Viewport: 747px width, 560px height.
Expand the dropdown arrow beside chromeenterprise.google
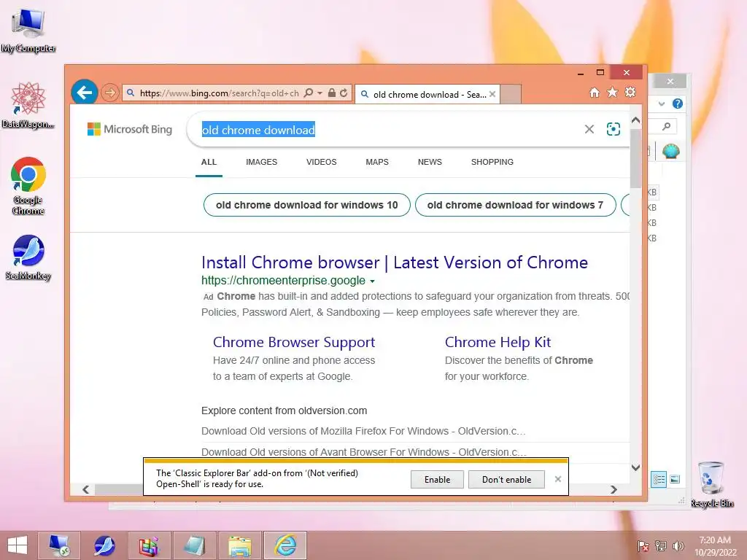click(x=373, y=281)
